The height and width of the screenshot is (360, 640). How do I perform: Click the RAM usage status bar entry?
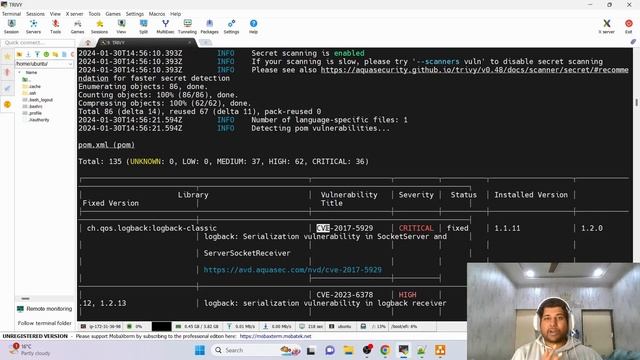[198, 327]
